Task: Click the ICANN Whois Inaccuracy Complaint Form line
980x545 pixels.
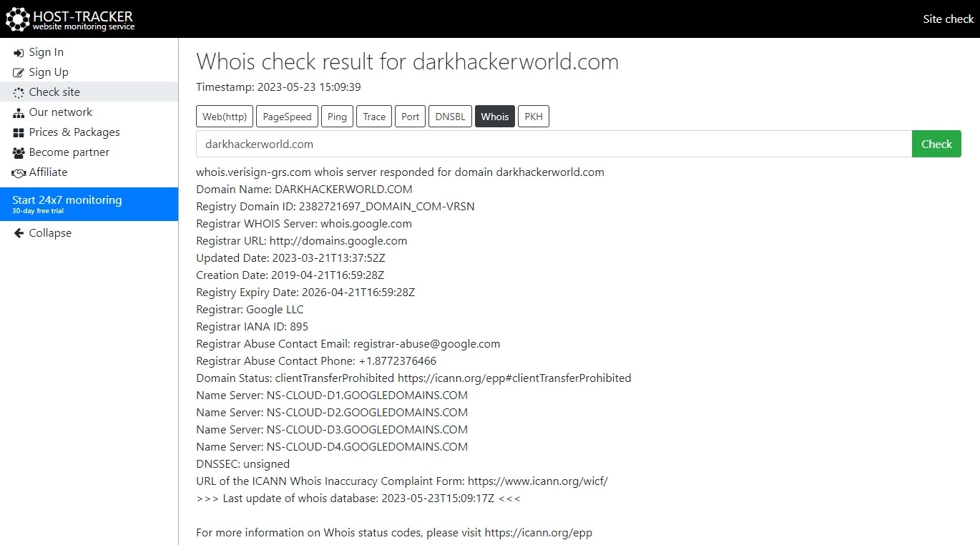Action: [x=402, y=481]
